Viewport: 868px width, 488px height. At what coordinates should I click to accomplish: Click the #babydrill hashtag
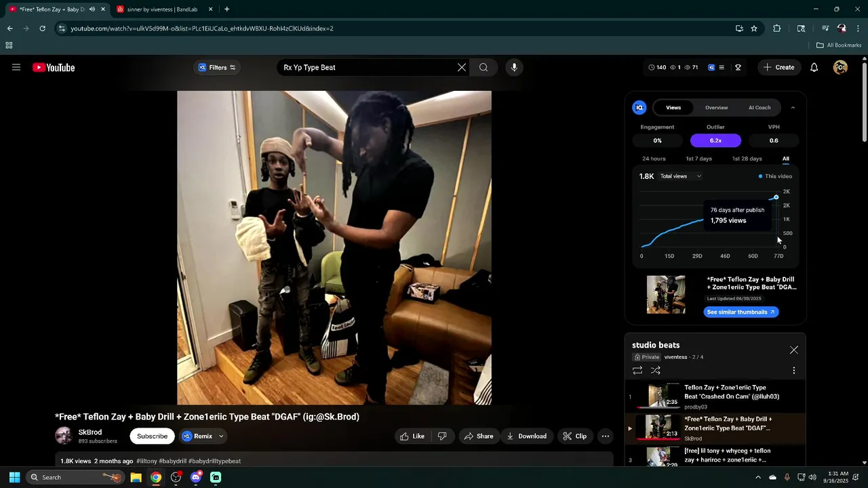[x=172, y=461]
